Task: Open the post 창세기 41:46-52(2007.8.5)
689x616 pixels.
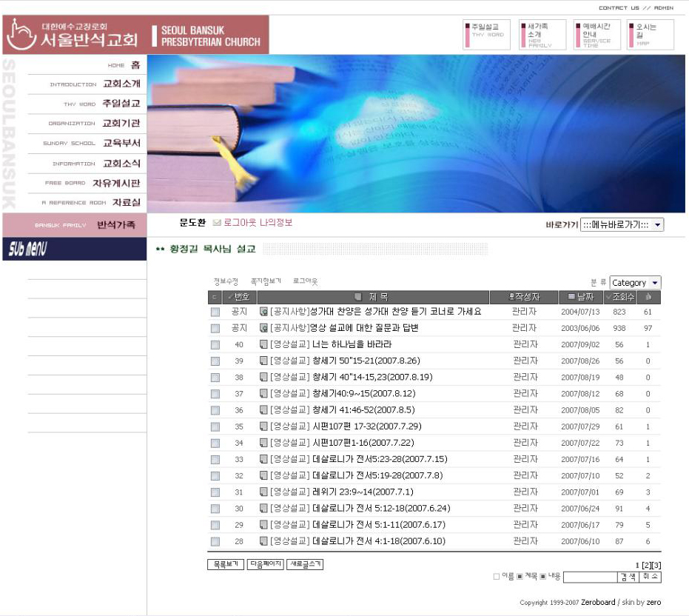Action: 353,410
